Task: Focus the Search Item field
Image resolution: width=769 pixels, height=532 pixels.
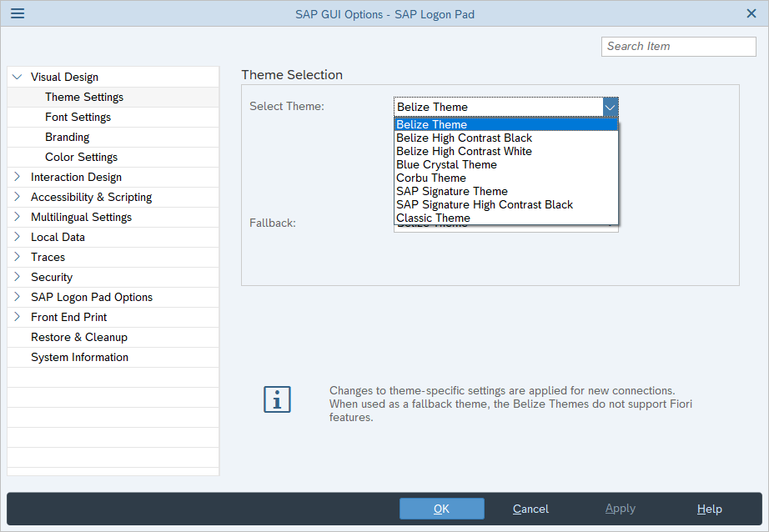Action: [x=679, y=47]
